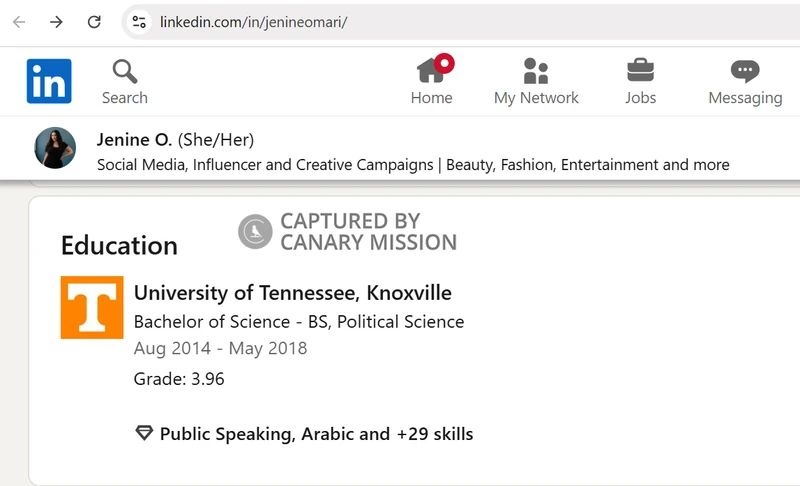
Task: Click the 'Aug 2014 - May 2018' dates
Action: point(220,348)
